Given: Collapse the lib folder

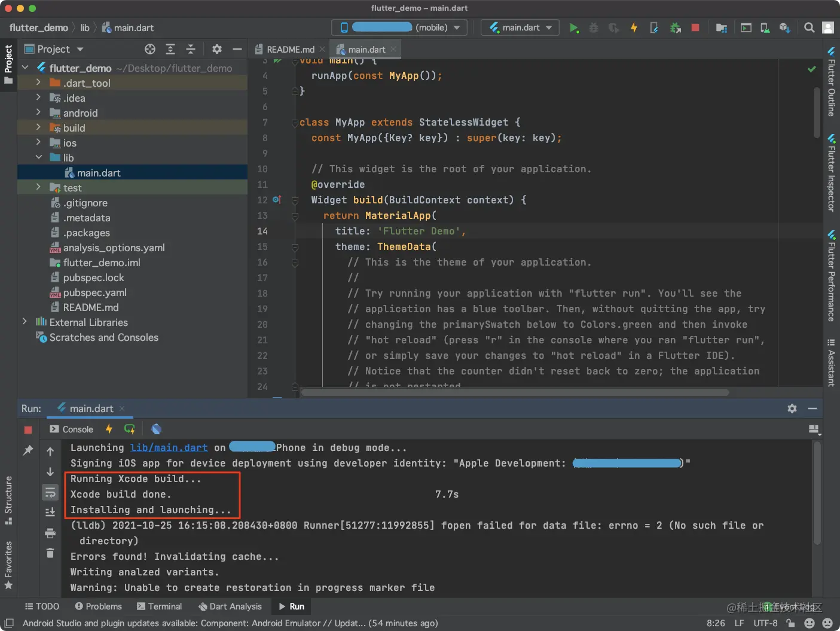Looking at the screenshot, I should click(38, 157).
